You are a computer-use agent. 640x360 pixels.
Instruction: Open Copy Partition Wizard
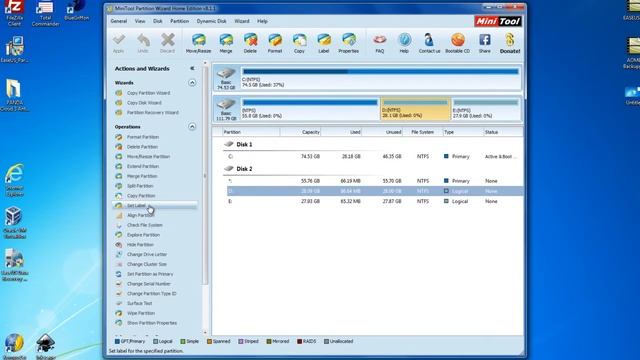tap(148, 93)
